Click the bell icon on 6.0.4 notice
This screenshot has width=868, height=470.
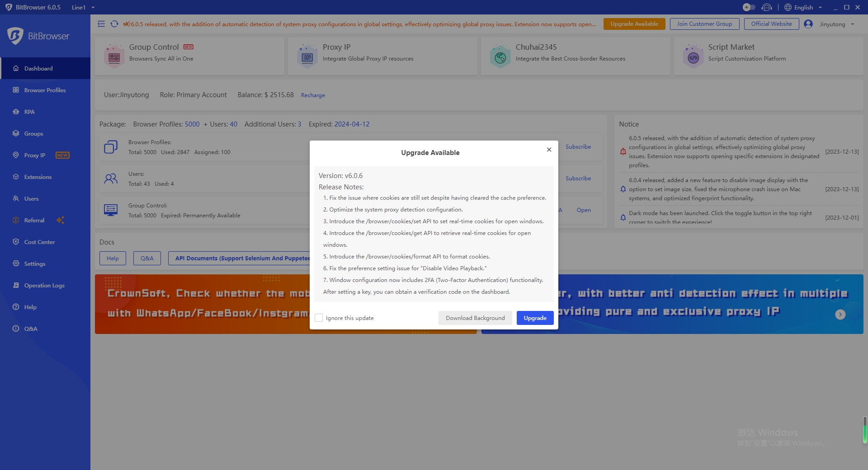(623, 189)
